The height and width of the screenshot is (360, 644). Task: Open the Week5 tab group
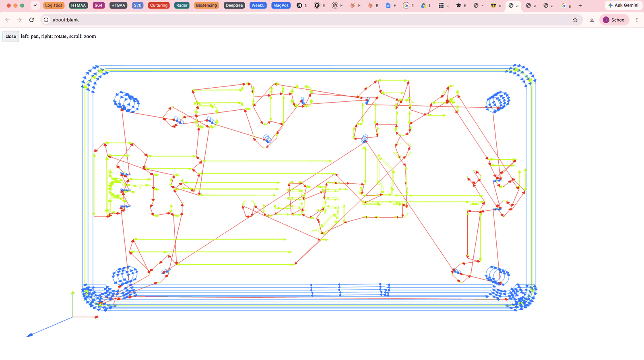click(258, 5)
